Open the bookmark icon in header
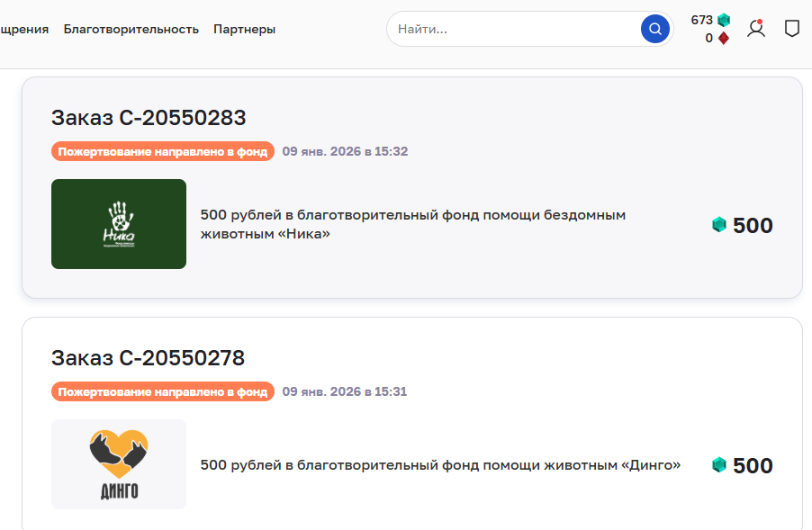Viewport: 812px width, 530px height. tap(792, 29)
